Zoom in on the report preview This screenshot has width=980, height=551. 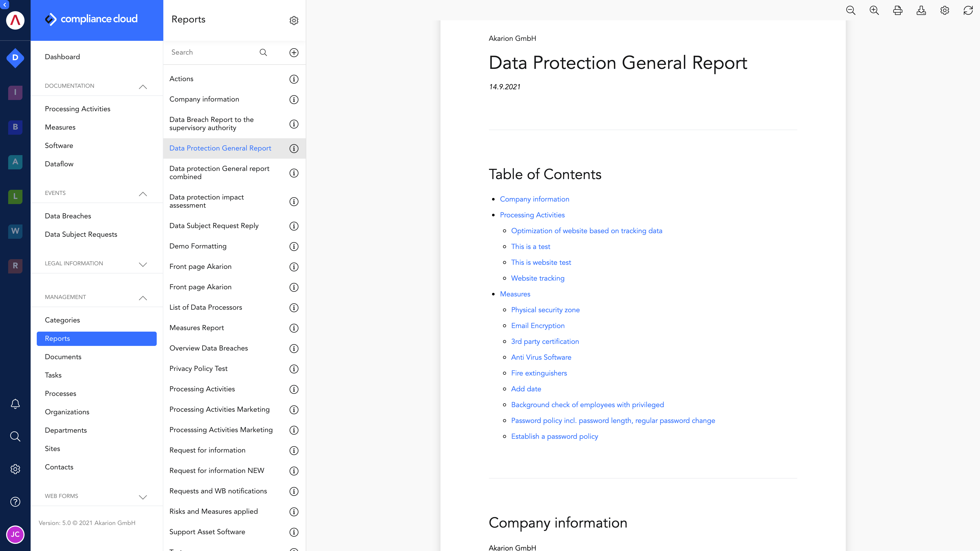pyautogui.click(x=874, y=10)
